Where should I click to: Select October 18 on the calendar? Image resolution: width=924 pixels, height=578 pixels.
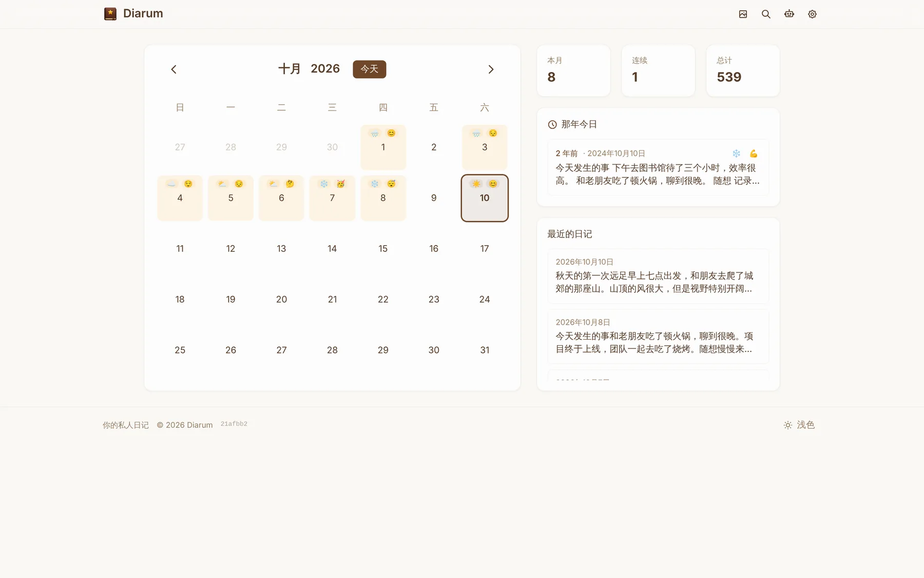pos(180,300)
